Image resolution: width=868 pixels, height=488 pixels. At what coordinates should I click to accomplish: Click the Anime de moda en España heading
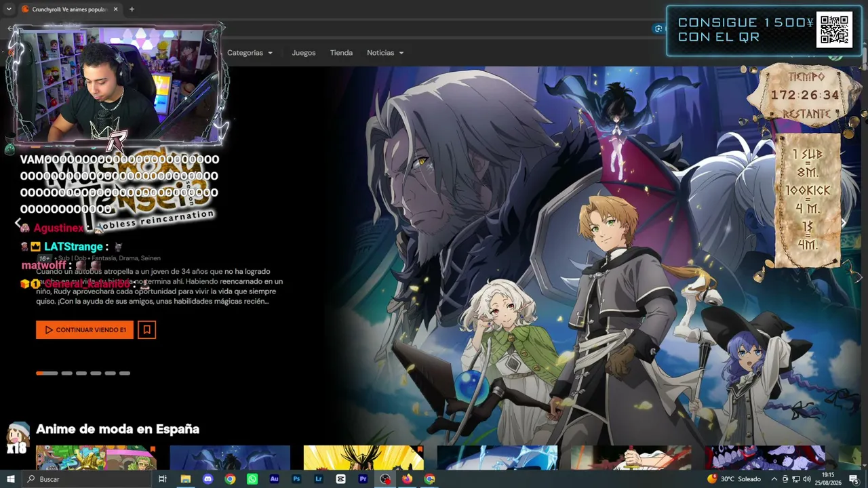(117, 429)
